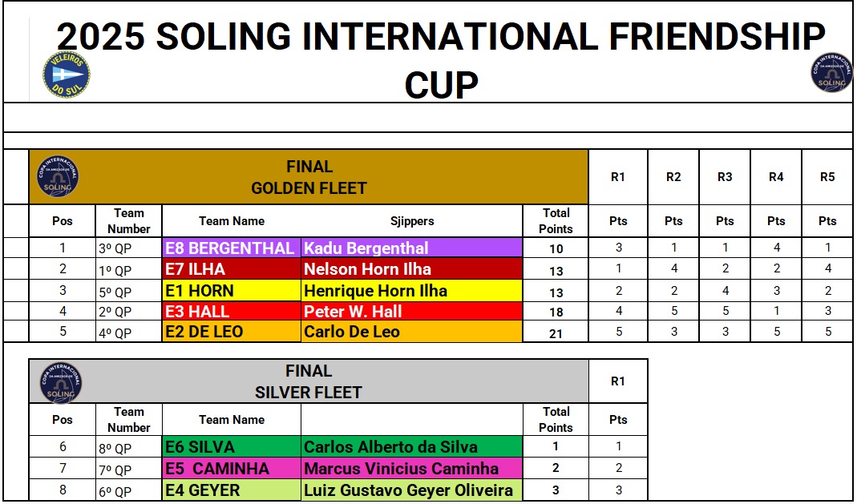
Task: Click the Soling logo in Golden Fleet header
Action: point(58,176)
